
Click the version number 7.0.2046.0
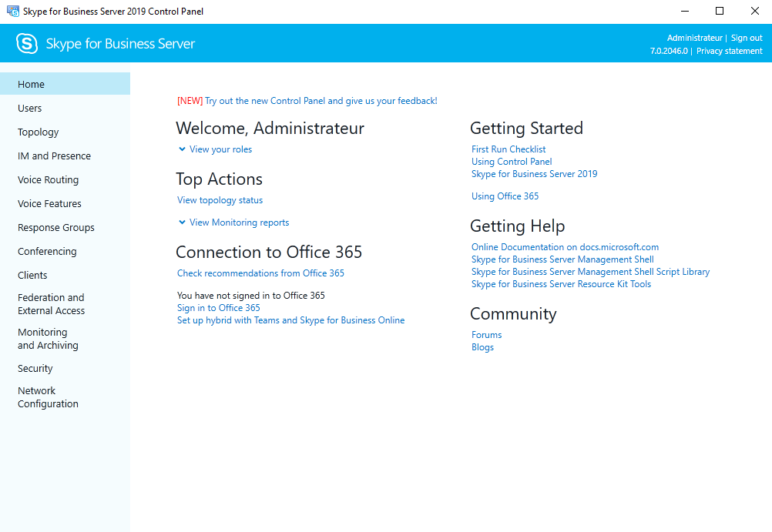pyautogui.click(x=669, y=51)
